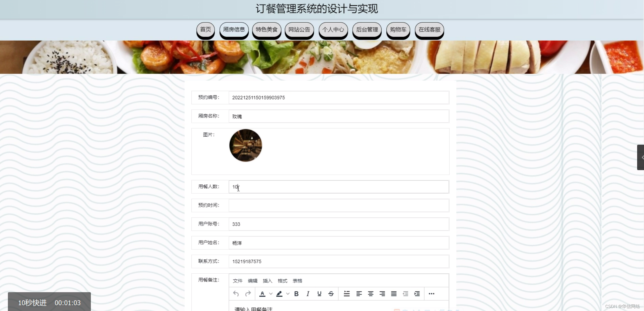Toggle italic formatting in the editor
The image size is (644, 311).
click(308, 294)
